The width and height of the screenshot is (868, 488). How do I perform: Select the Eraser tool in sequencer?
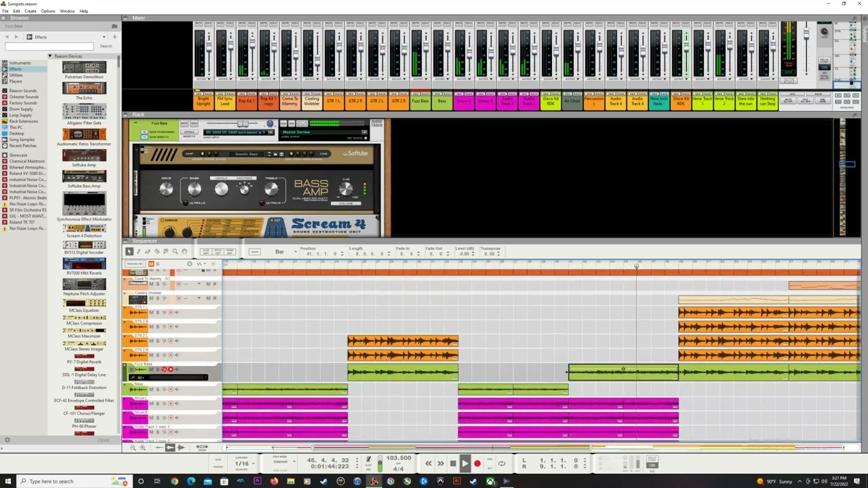147,251
